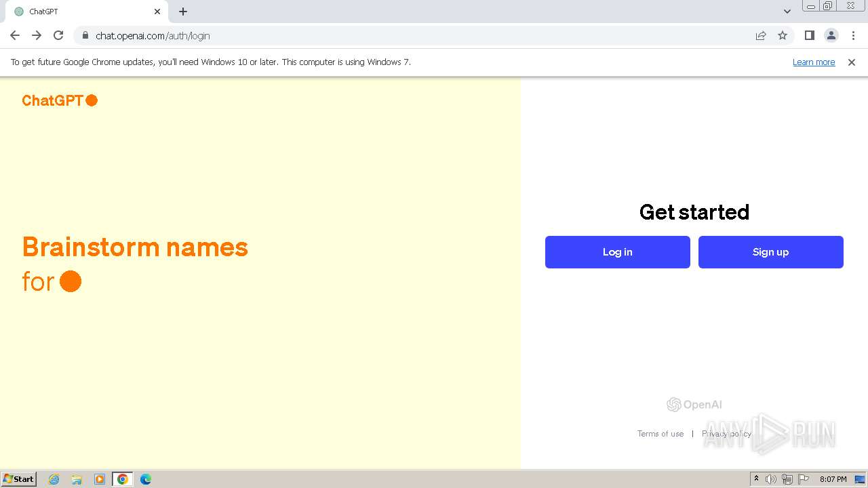Open the Learn more link

coord(814,62)
